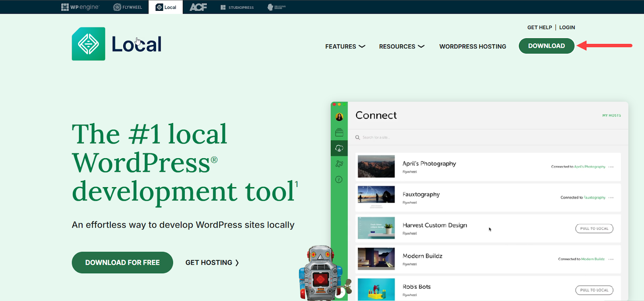Image resolution: width=644 pixels, height=301 pixels.
Task: Click the Local logo icon in header
Action: tap(89, 44)
